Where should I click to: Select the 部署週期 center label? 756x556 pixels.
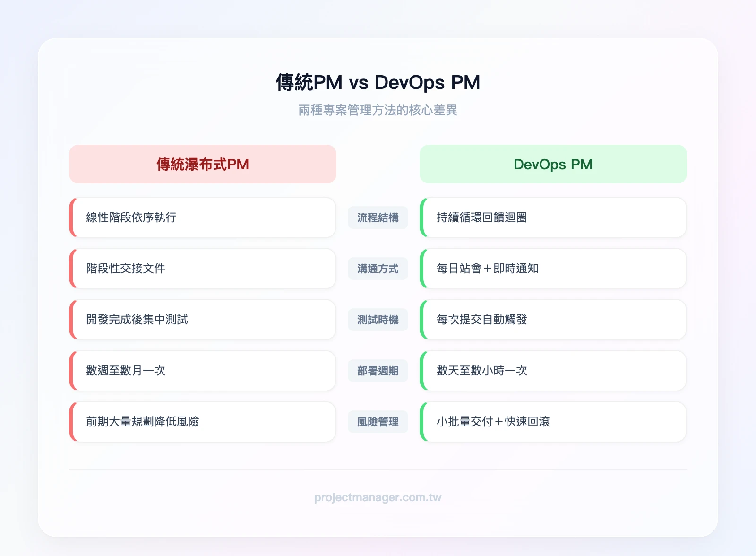[378, 371]
